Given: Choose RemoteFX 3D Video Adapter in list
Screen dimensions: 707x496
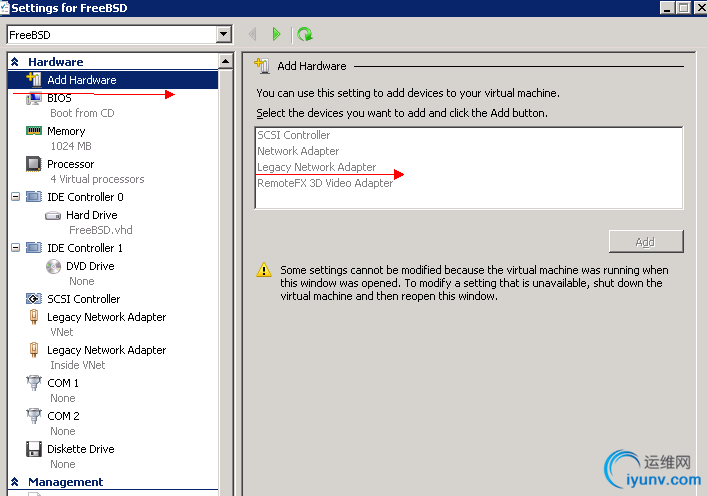Looking at the screenshot, I should (325, 184).
